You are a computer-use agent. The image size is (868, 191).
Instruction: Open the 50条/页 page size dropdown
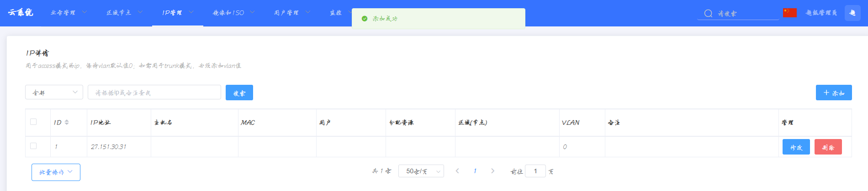(x=421, y=171)
